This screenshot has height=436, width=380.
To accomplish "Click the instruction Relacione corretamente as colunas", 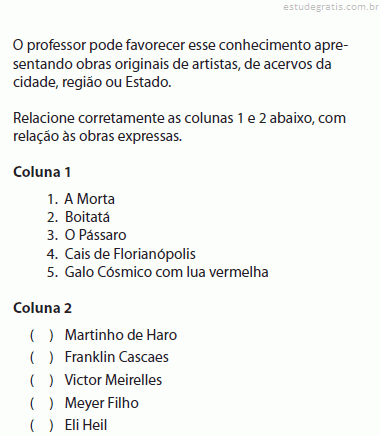I will point(179,127).
